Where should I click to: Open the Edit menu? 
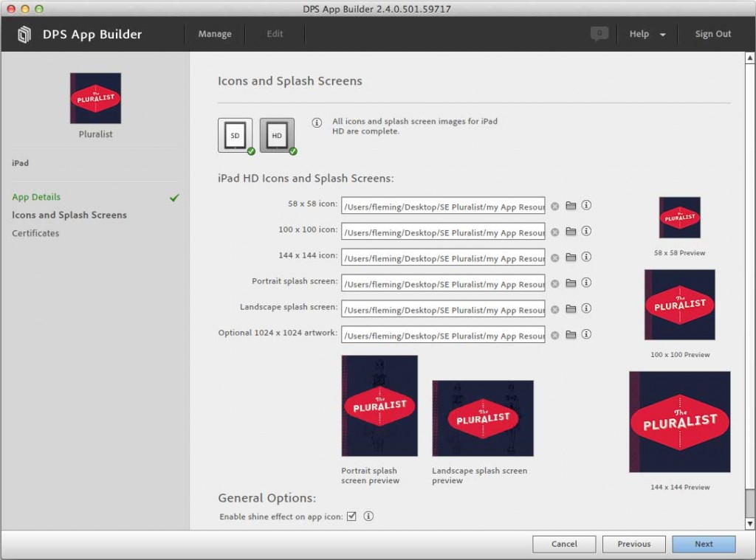[x=275, y=34]
